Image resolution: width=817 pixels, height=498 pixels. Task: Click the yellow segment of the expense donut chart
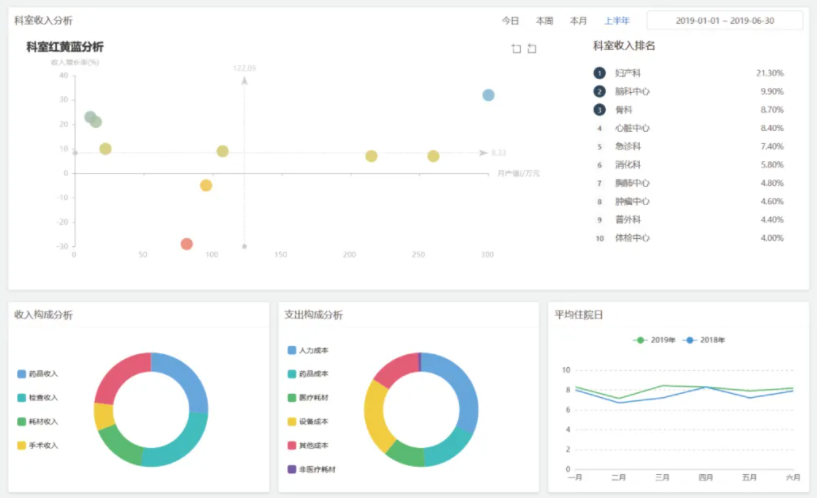click(377, 415)
